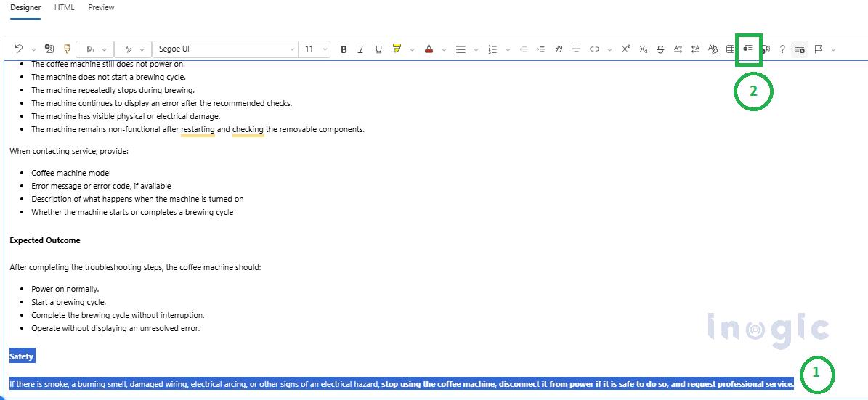Click "The machine repeatedly stops during brewing" bullet
Image resolution: width=868 pixels, height=400 pixels.
point(113,89)
